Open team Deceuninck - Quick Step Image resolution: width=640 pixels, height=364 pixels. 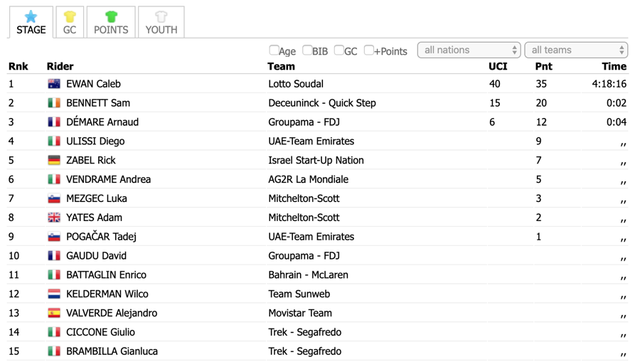322,103
